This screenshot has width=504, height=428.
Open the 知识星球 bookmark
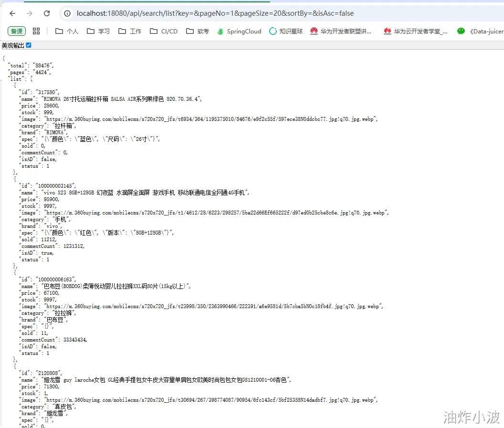(286, 31)
